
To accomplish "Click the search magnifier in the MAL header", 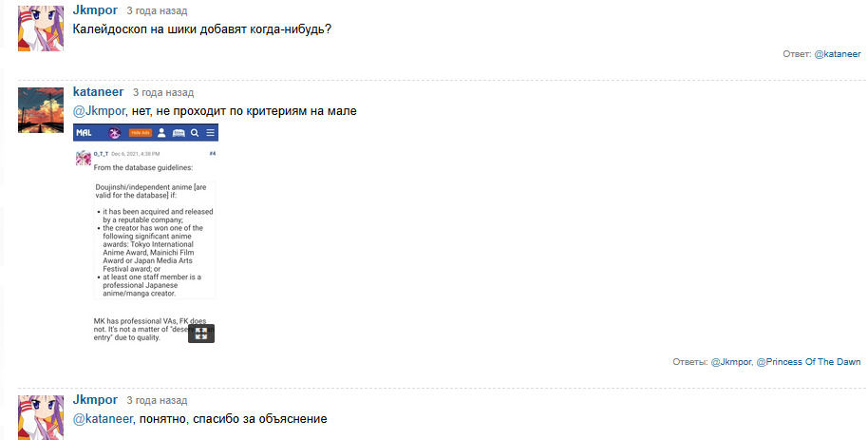I will (x=195, y=132).
